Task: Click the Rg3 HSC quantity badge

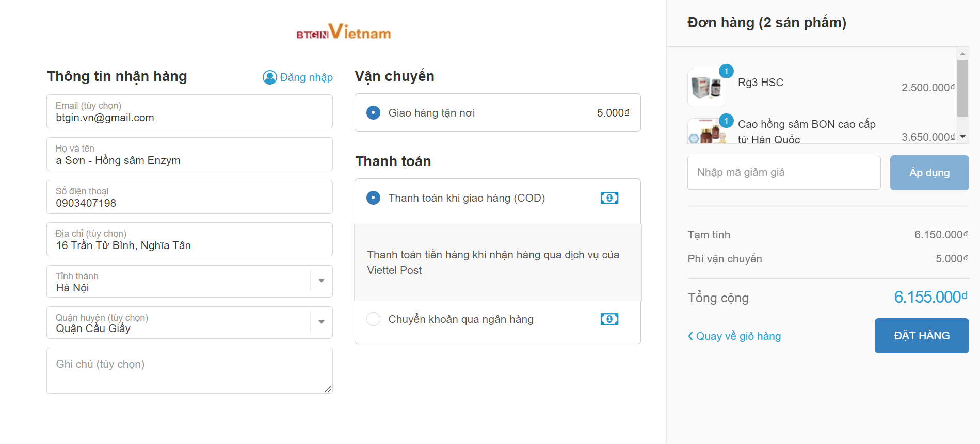Action: (726, 71)
